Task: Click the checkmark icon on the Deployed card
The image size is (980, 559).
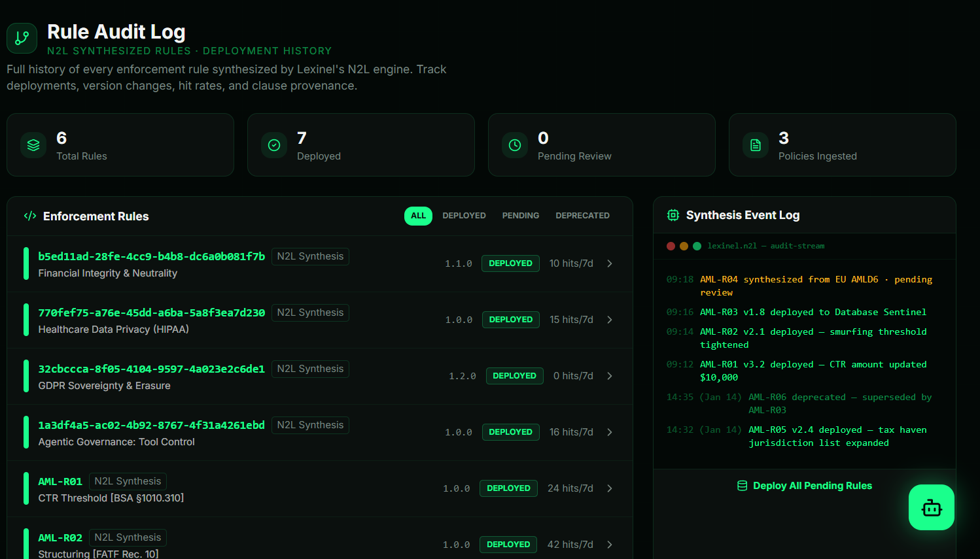Action: (274, 145)
